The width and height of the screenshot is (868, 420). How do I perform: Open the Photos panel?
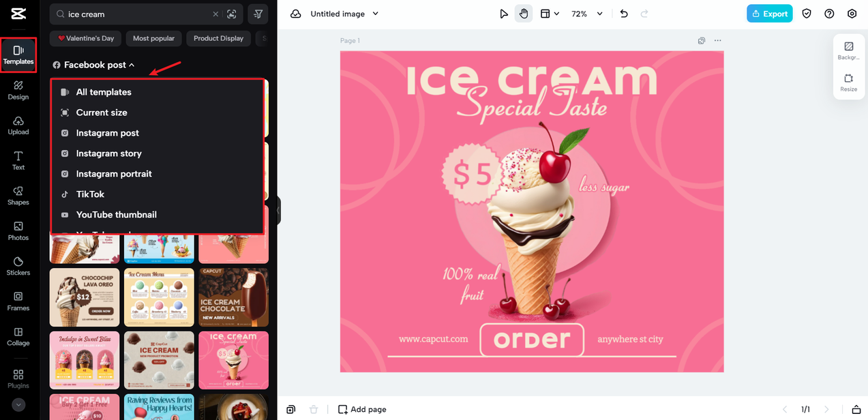(18, 231)
